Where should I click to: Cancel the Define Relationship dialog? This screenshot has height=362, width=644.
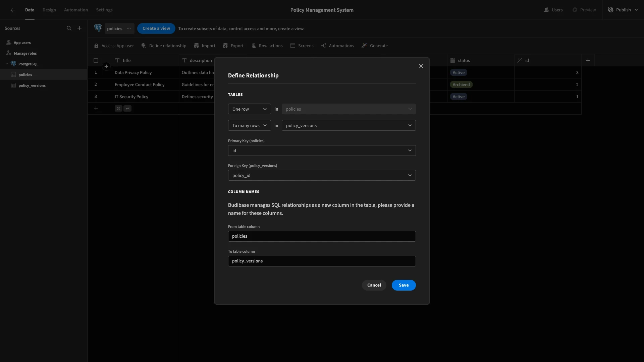coord(374,285)
